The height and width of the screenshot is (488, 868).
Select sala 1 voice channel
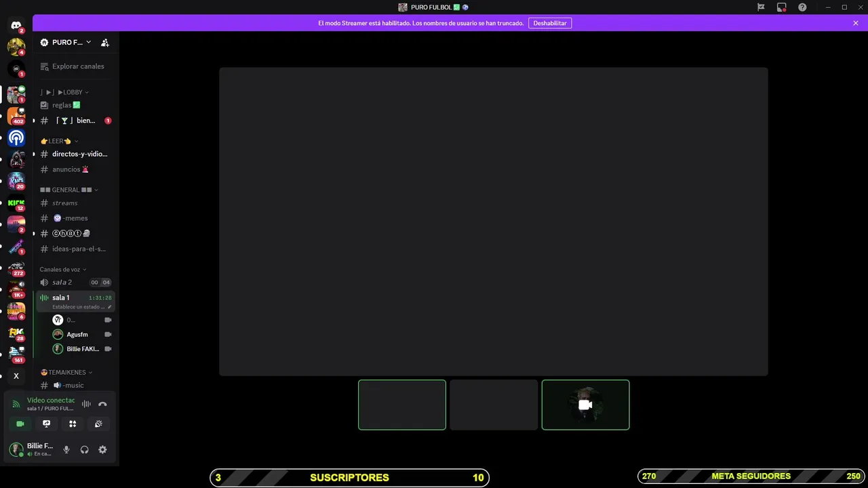click(x=75, y=301)
